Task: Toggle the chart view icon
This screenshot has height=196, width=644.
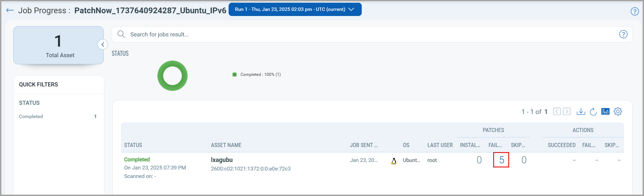Action: pos(605,112)
